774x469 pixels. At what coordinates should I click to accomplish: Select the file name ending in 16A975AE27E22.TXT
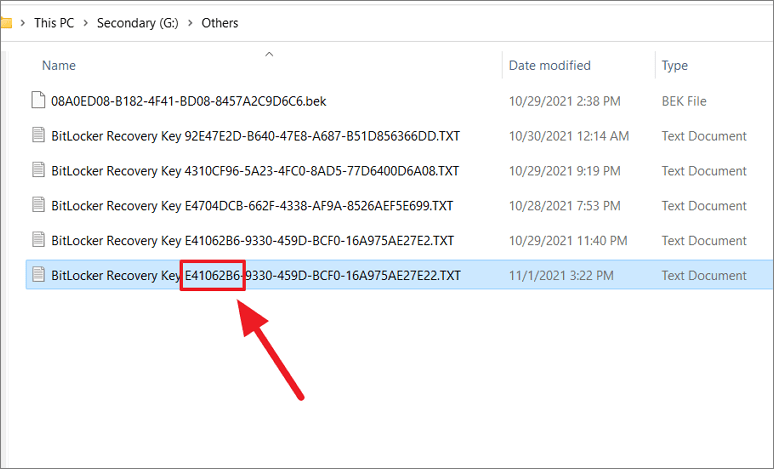[x=256, y=275]
